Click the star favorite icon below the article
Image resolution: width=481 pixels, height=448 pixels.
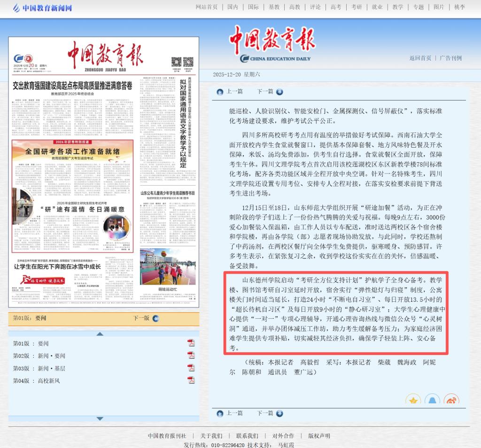point(413,401)
